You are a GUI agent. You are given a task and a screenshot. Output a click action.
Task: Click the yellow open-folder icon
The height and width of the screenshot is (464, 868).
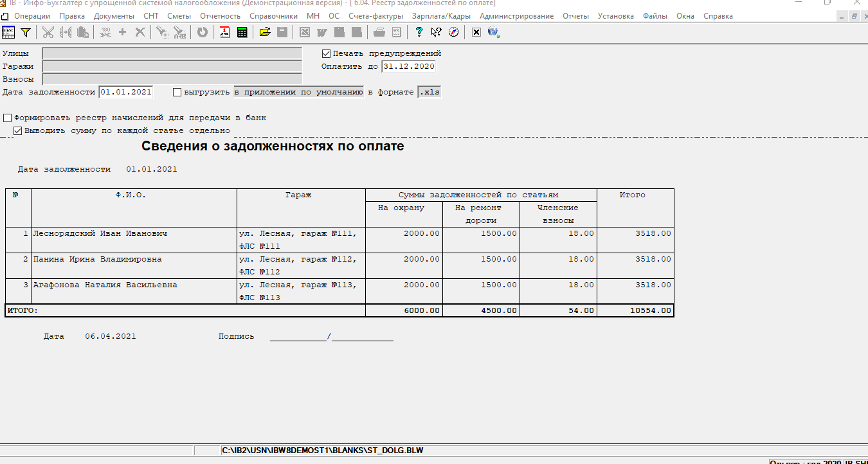click(x=265, y=31)
